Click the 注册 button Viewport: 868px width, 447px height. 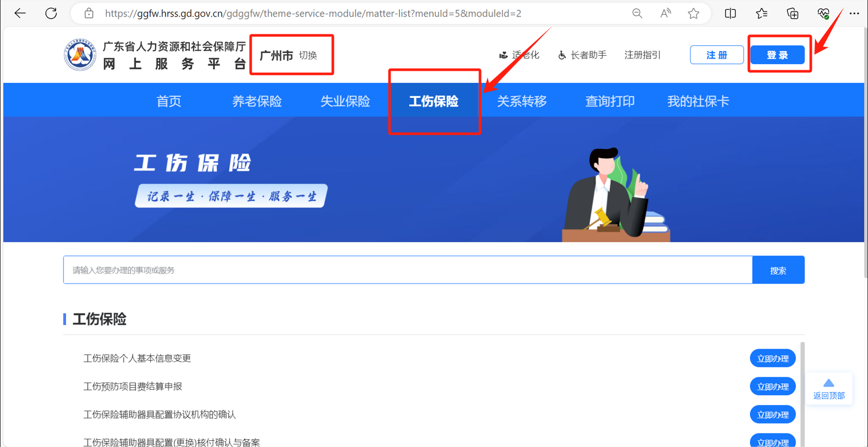pos(717,55)
